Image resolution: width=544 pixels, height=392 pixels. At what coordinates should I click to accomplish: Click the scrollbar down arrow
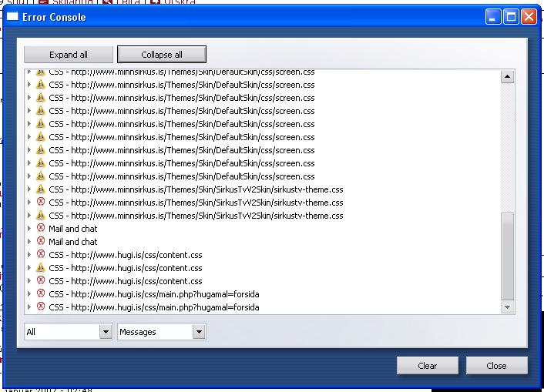(507, 307)
